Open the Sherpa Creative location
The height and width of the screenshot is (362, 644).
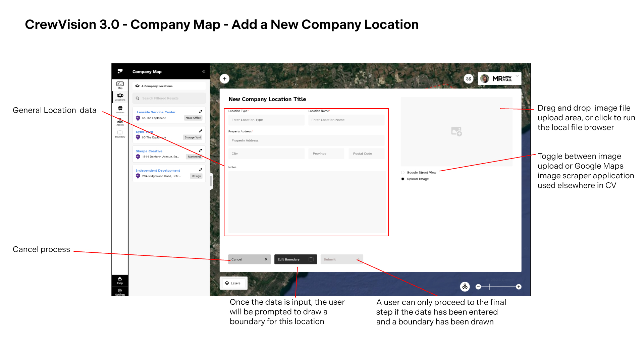click(149, 151)
